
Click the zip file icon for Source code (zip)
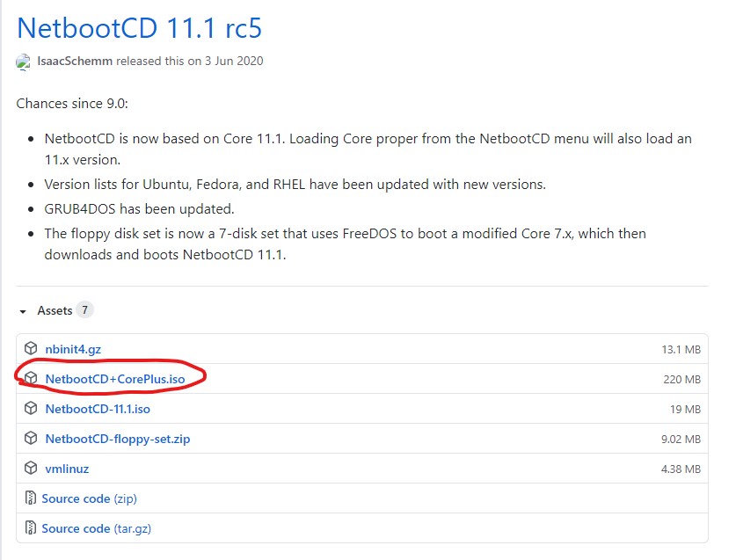31,498
